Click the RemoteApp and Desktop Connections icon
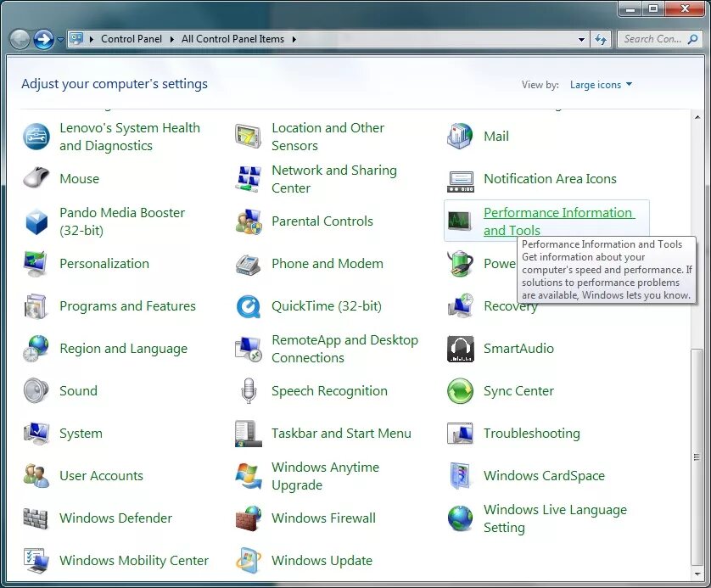Viewport: 711px width, 588px height. 248,349
